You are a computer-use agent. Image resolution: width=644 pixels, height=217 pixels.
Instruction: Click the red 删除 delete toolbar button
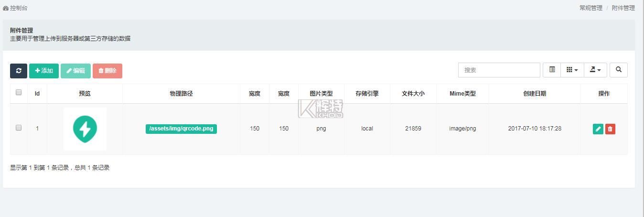click(107, 71)
